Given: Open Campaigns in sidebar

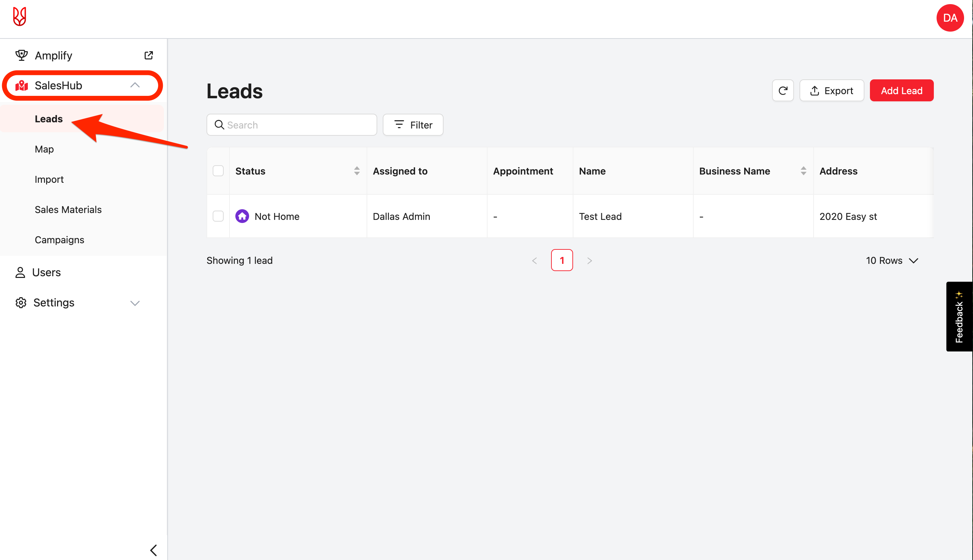Looking at the screenshot, I should click(x=59, y=239).
